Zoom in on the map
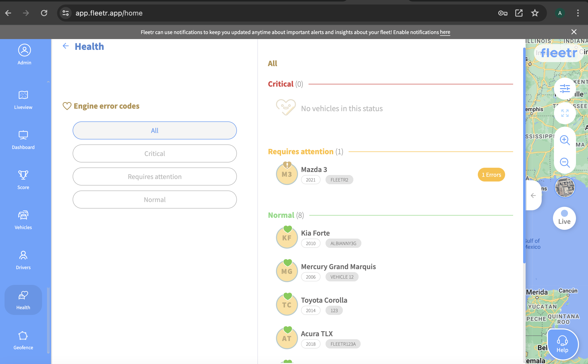This screenshot has width=588, height=364. 565,140
